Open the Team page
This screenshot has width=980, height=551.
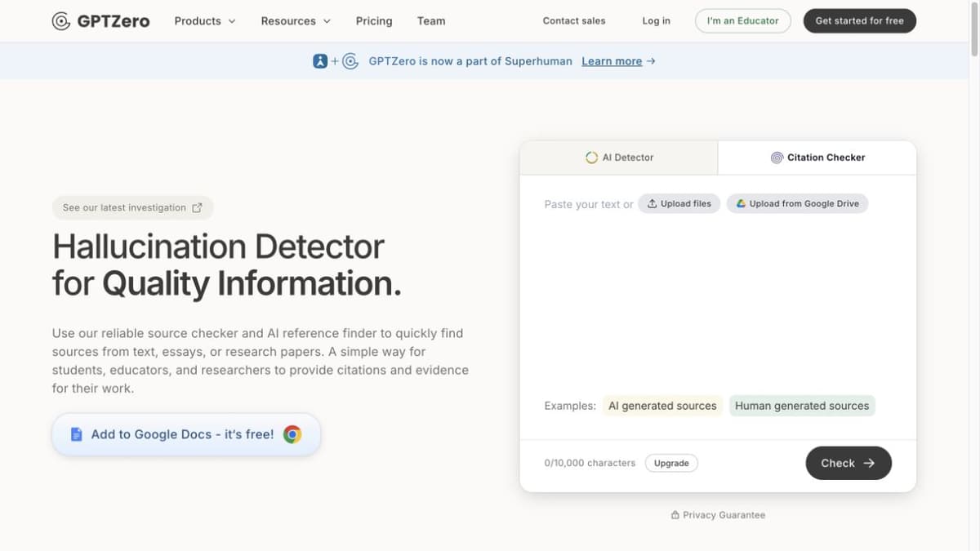point(431,21)
